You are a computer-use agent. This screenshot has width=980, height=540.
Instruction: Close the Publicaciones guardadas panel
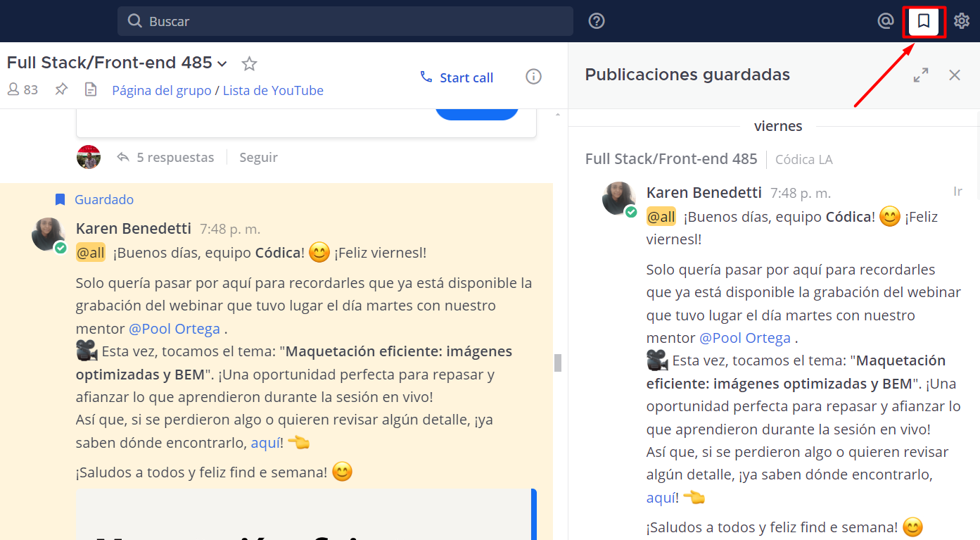tap(955, 75)
